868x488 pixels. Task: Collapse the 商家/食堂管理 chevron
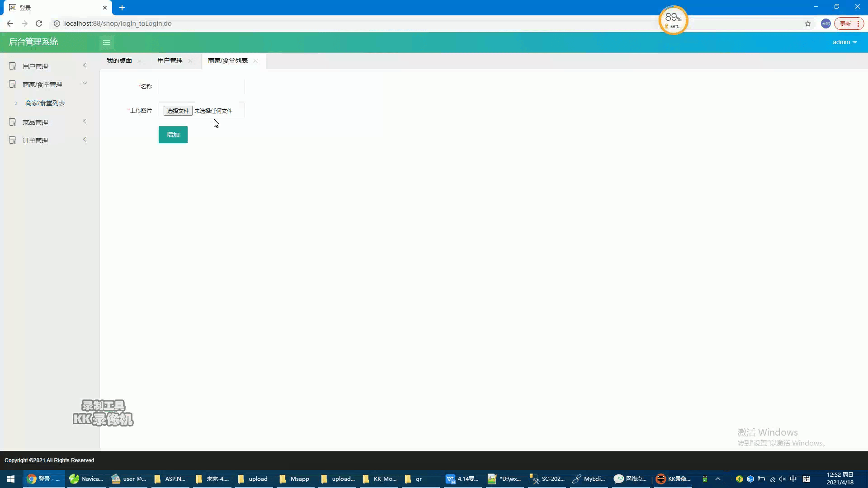(x=85, y=84)
